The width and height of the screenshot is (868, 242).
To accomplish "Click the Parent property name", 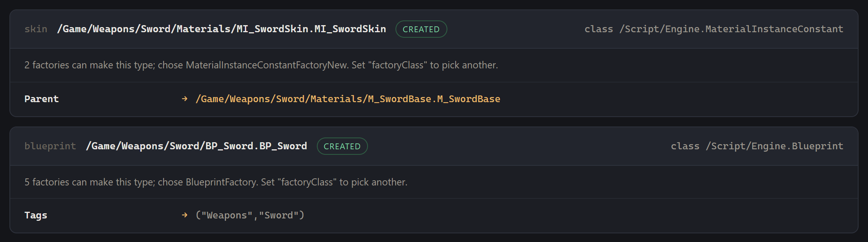I will 41,99.
